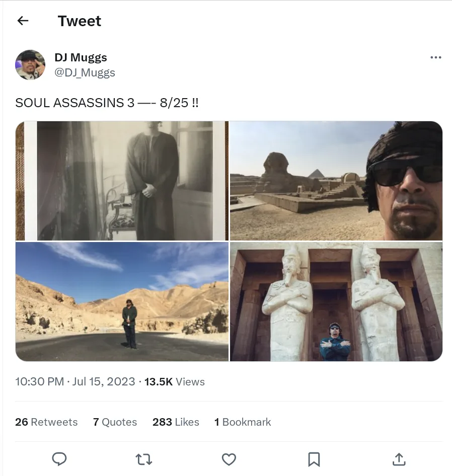Screen dimensions: 452x476
Task: Enlarge the temple statues photo
Action: [336, 301]
